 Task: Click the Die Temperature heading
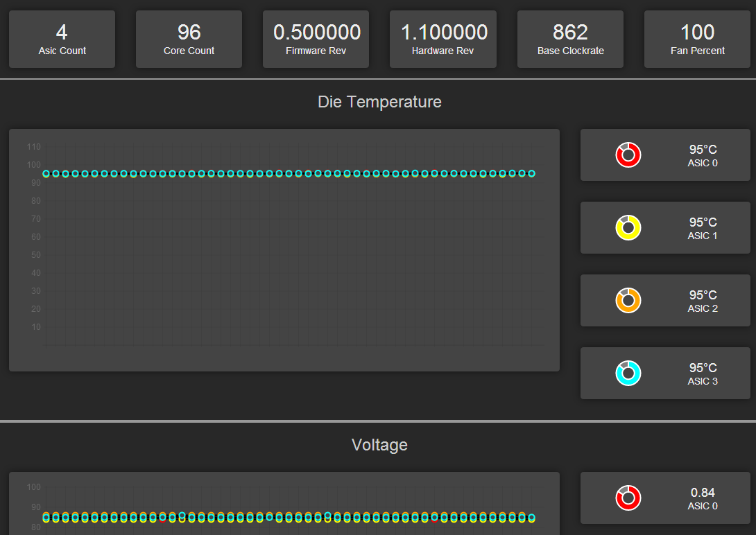tap(379, 102)
